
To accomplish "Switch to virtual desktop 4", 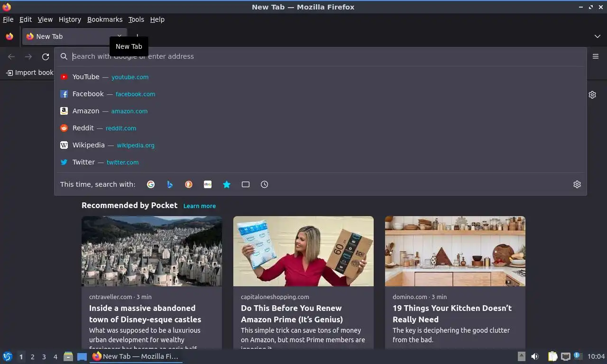I will [x=55, y=357].
